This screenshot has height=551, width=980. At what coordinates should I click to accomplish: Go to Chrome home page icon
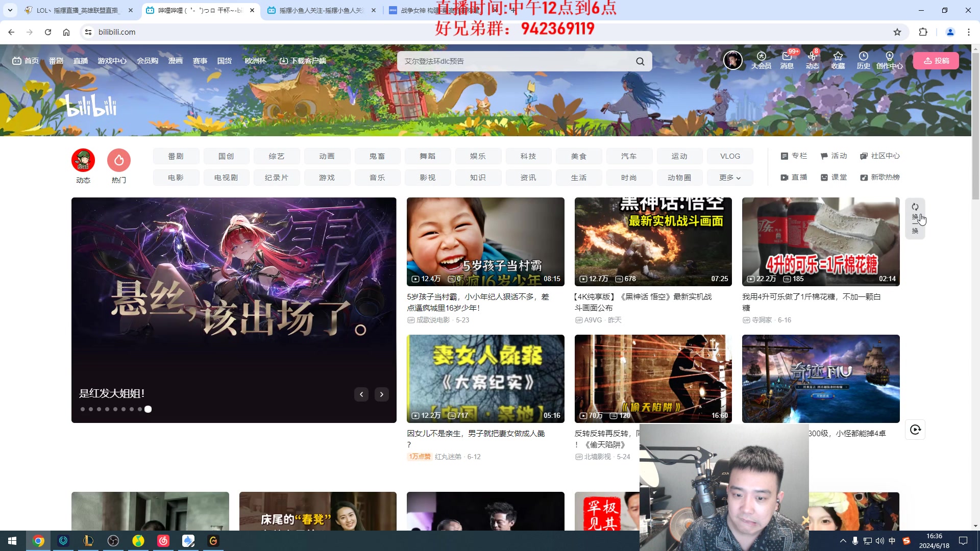[x=66, y=32]
